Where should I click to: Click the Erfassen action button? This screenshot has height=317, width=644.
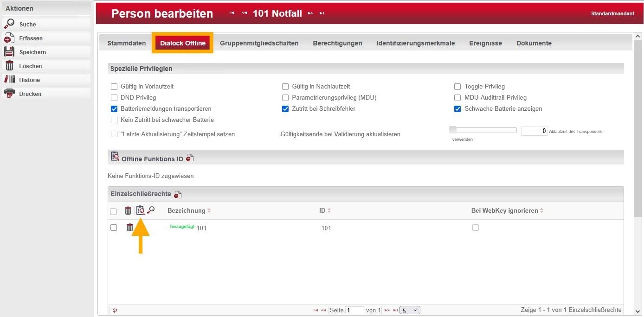pyautogui.click(x=31, y=38)
